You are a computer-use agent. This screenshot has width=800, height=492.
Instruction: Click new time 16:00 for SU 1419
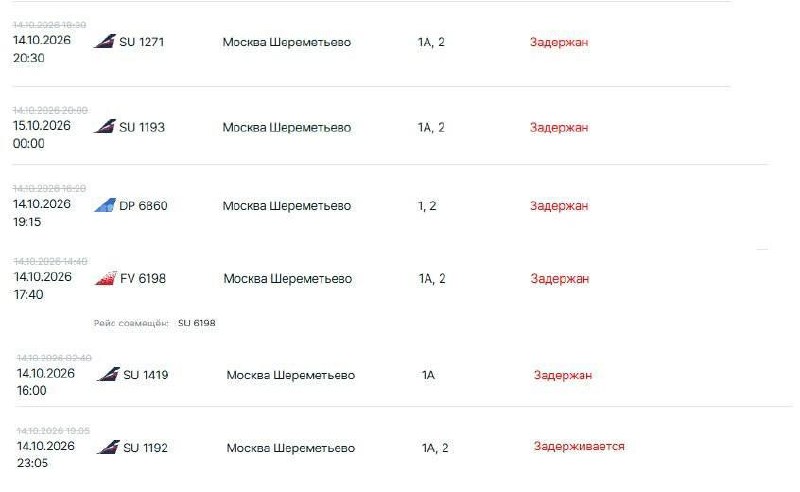click(32, 390)
